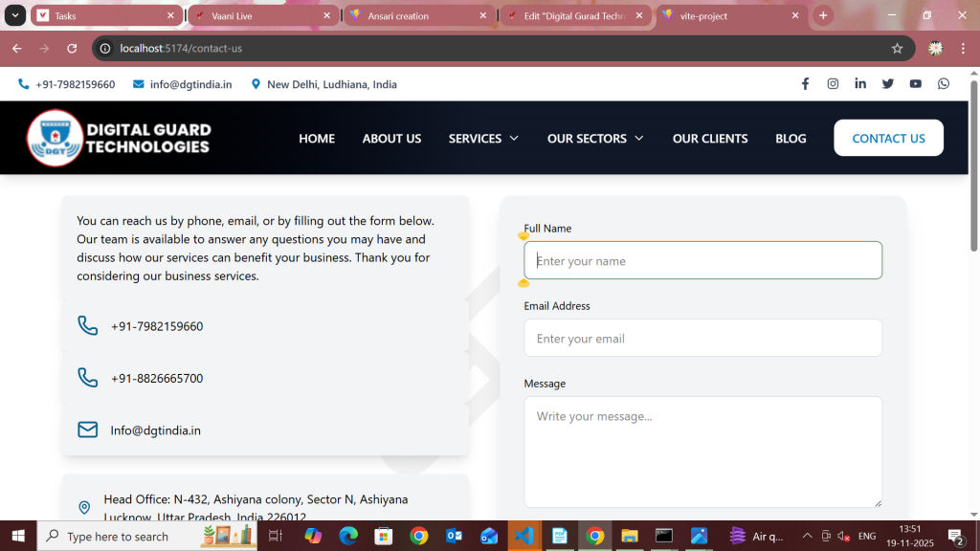Open the OUR CLIENTS menu item
Image resolution: width=980 pixels, height=551 pixels.
point(710,139)
